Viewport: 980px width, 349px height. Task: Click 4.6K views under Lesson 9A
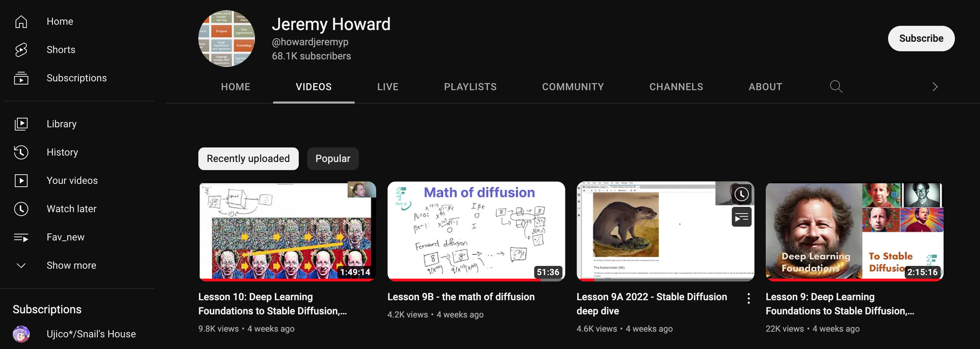596,328
